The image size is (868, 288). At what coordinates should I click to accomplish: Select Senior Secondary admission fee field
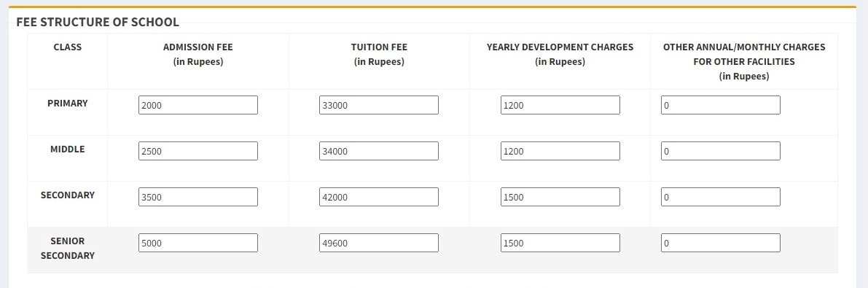198,243
